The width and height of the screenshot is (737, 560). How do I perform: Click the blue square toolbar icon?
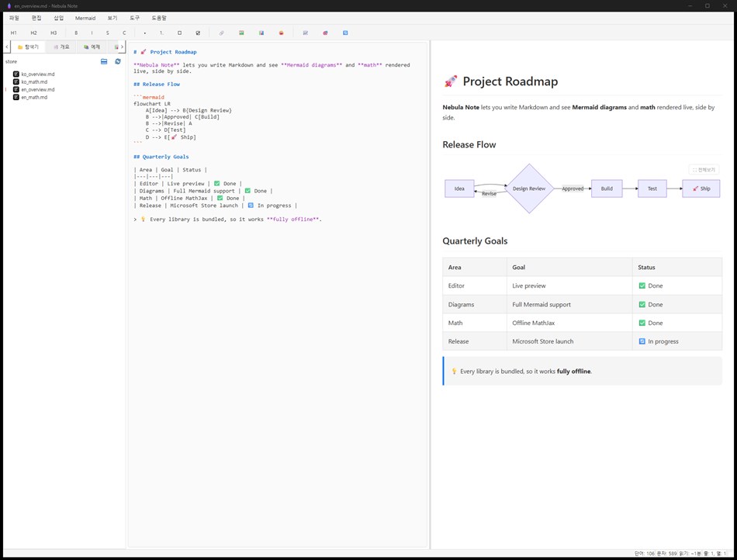345,33
